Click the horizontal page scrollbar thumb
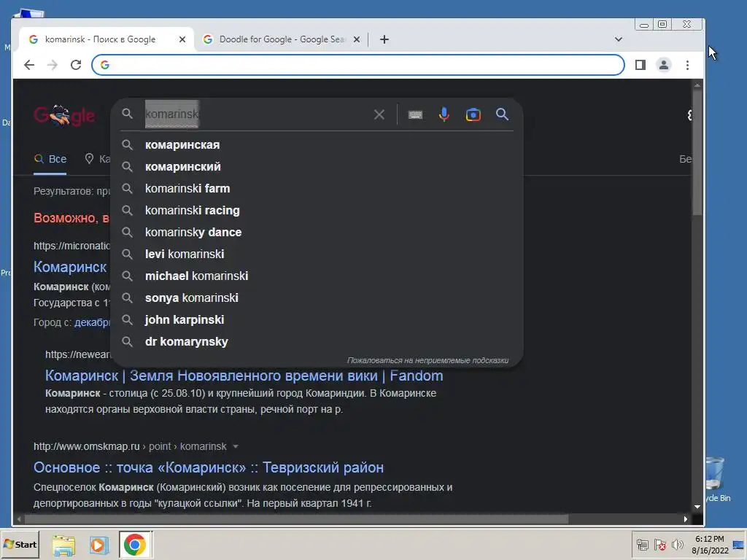 coord(298,519)
